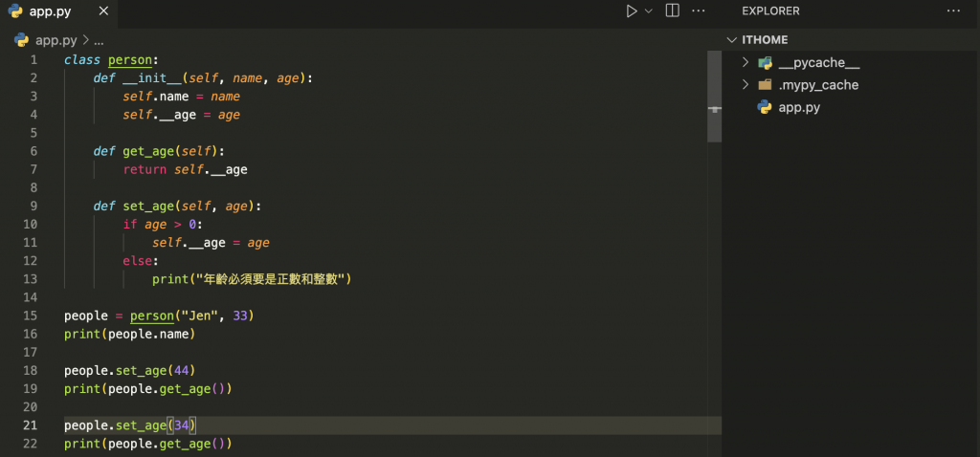This screenshot has width=980, height=457.
Task: Collapse the ITHOME folder section
Action: (x=732, y=40)
